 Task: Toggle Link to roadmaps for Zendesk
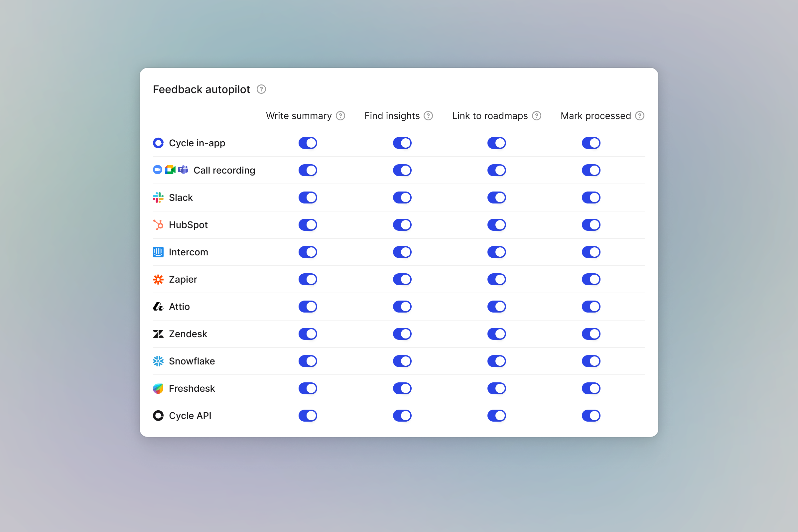pos(497,334)
